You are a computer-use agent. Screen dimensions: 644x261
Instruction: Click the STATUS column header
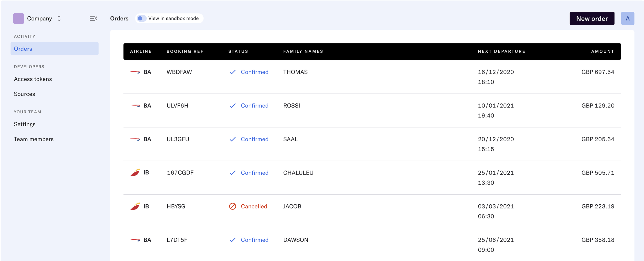(x=238, y=51)
